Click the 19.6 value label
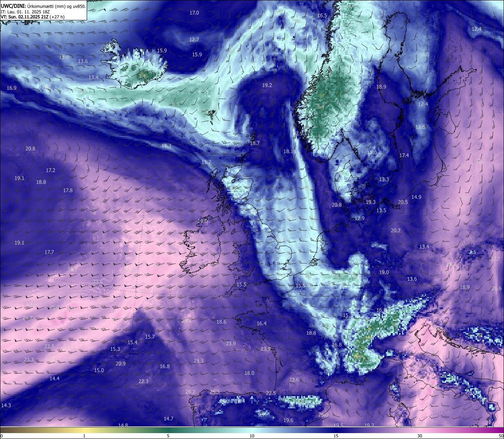The image size is (504, 439). point(288,420)
